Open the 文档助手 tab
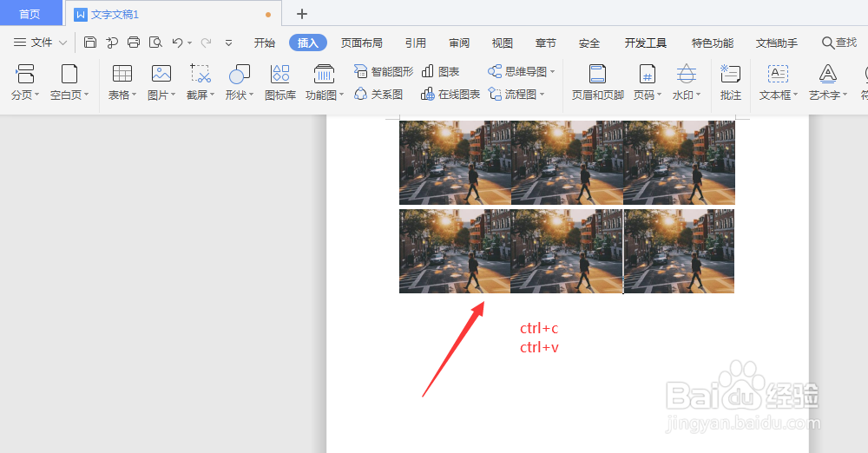This screenshot has height=453, width=868. [777, 43]
